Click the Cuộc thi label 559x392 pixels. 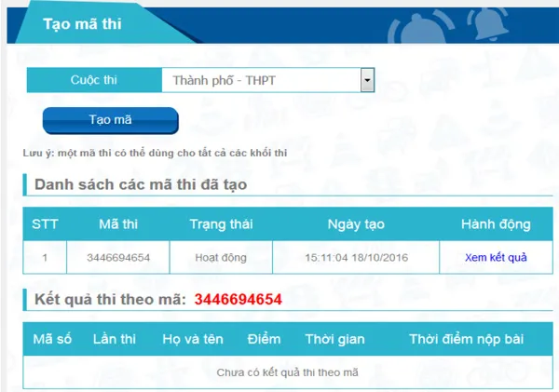click(94, 80)
